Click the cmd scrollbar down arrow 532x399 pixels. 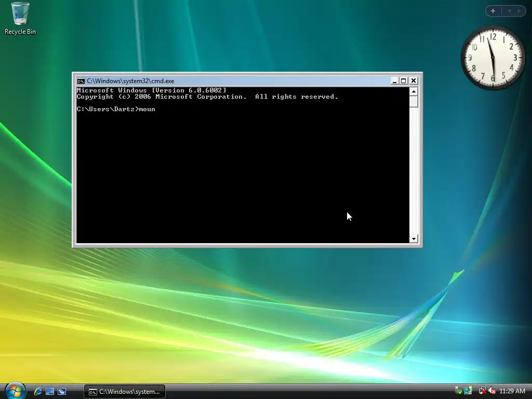point(414,239)
